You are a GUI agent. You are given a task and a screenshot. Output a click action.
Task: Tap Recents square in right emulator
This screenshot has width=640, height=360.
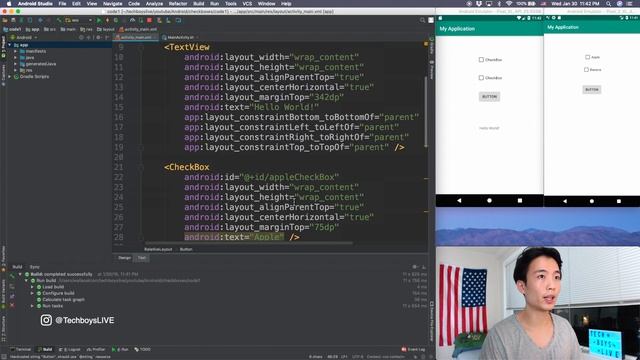coord(619,201)
